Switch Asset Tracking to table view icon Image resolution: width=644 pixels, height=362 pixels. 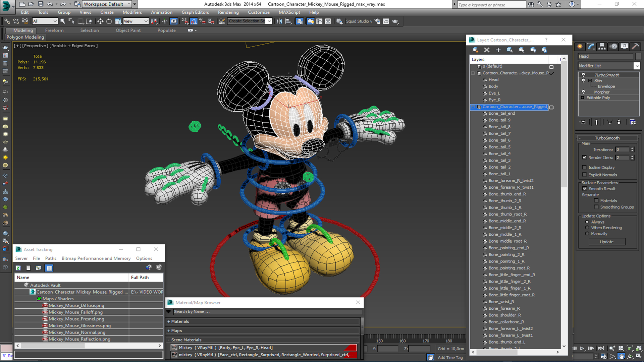tap(49, 268)
